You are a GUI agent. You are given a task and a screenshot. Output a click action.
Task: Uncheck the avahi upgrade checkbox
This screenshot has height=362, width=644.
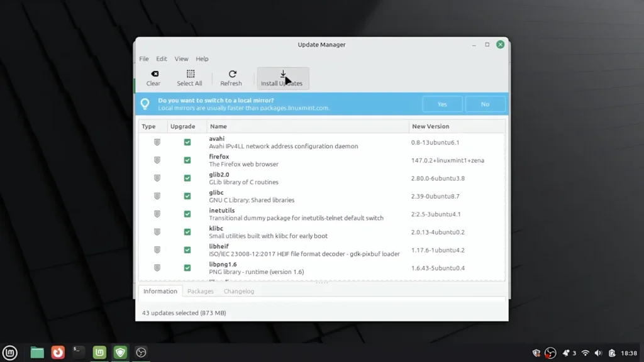(187, 142)
